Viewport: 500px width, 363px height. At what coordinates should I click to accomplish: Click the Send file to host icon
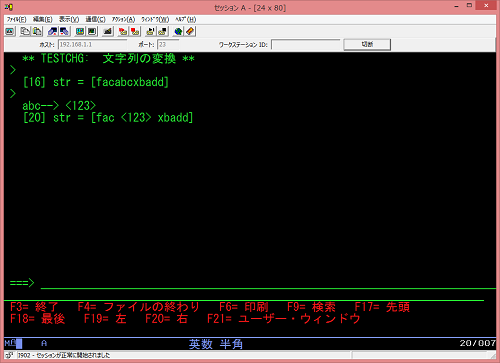click(x=52, y=32)
